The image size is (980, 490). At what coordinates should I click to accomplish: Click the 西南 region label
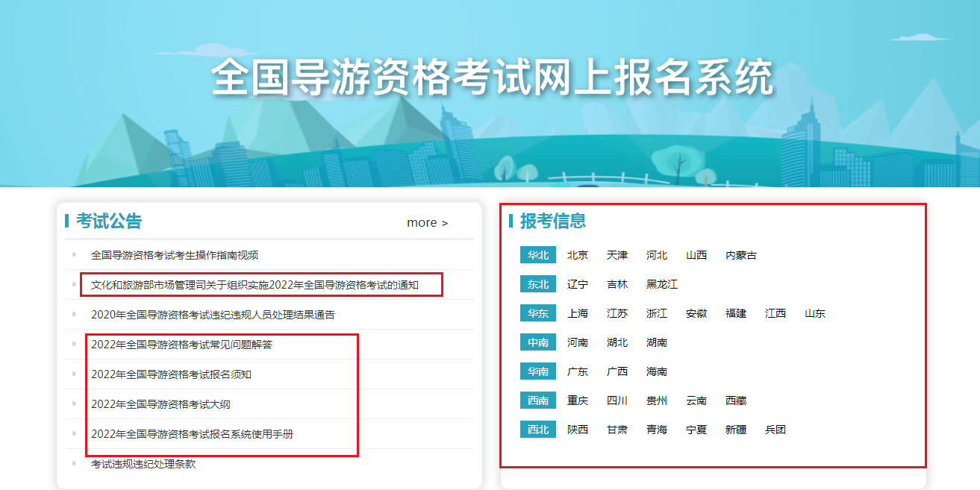(537, 401)
